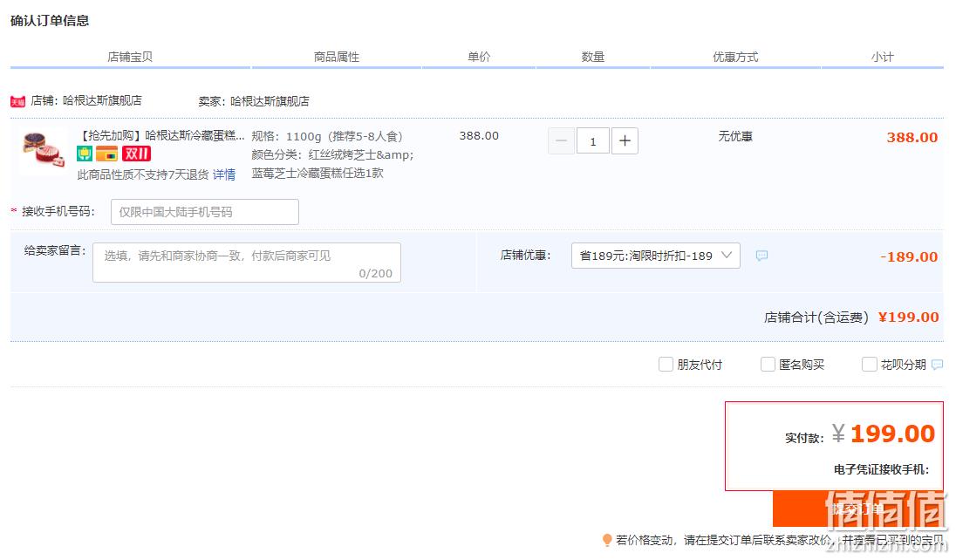Viewport: 956px width, 560px height.
Task: Focus the quantity input showing 1
Action: pos(592,141)
